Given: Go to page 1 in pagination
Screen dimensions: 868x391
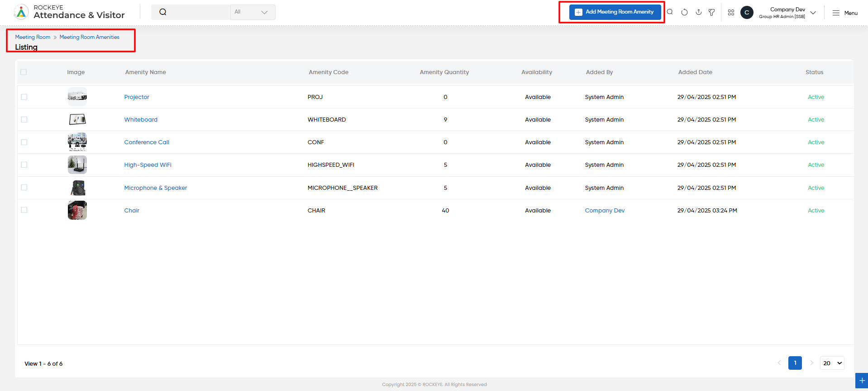Looking at the screenshot, I should [795, 363].
